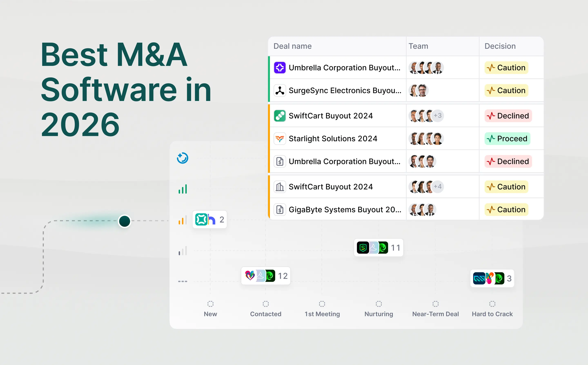Click the Declined badge on second Umbrella row
This screenshot has height=365, width=588.
(508, 161)
